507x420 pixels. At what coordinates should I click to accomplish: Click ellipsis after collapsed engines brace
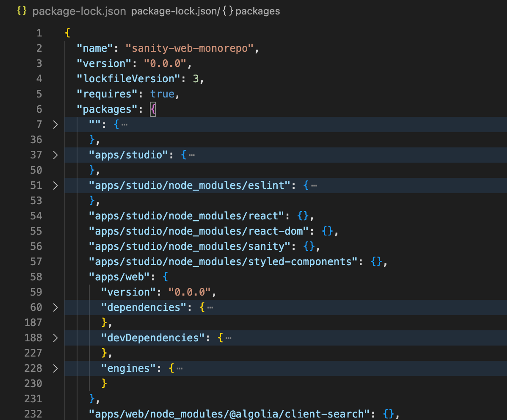tap(179, 369)
